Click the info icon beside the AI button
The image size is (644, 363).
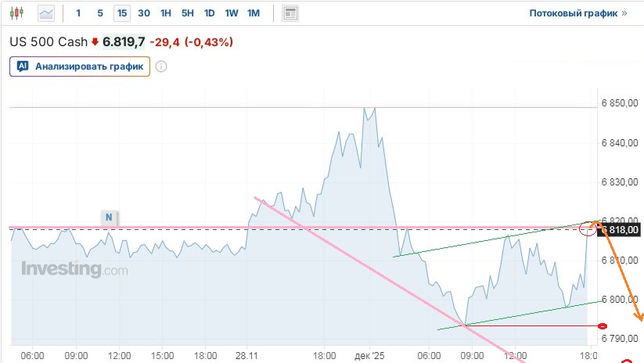coord(161,66)
